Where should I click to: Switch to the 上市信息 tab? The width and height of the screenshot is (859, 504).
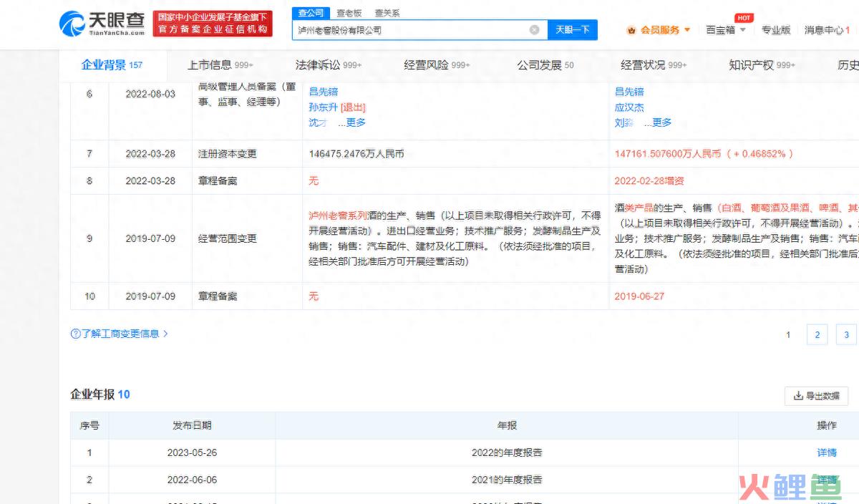[220, 65]
